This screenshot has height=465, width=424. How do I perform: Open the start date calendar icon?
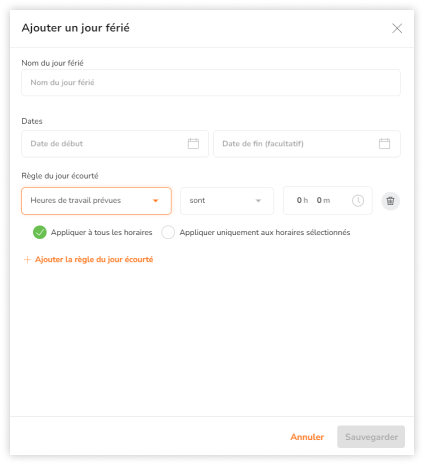193,144
